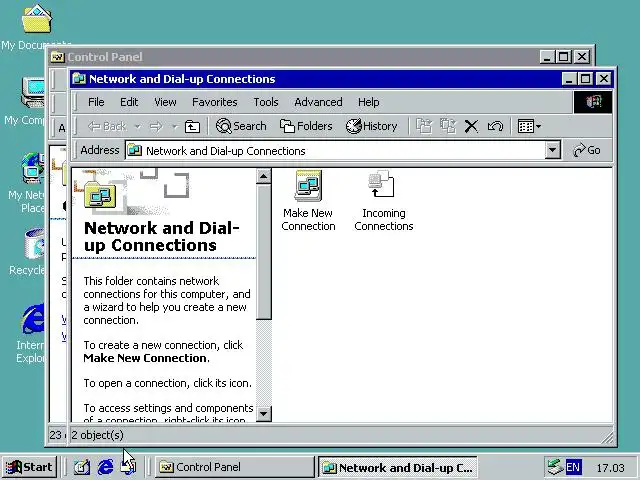Click the Address bar field
This screenshot has height=480, width=640.
click(336, 151)
